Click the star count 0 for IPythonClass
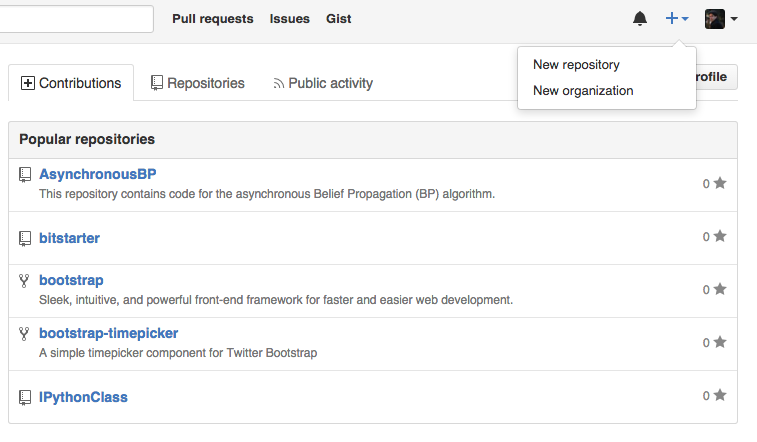 click(x=706, y=396)
